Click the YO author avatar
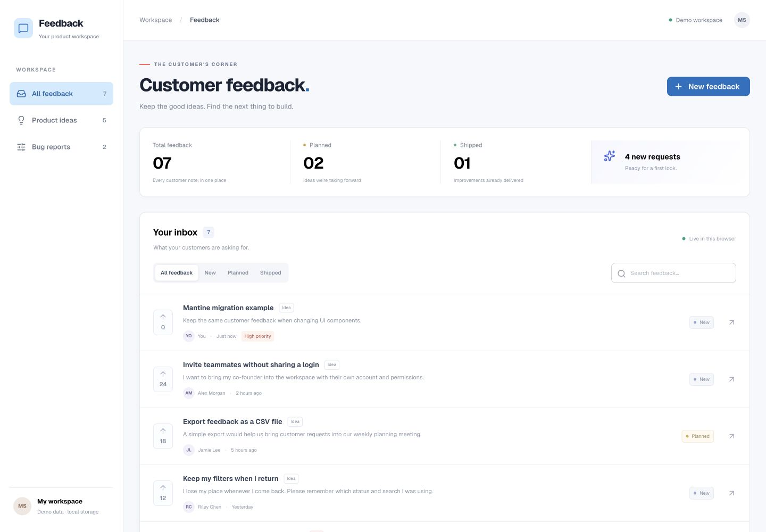The width and height of the screenshot is (766, 532). coord(188,336)
